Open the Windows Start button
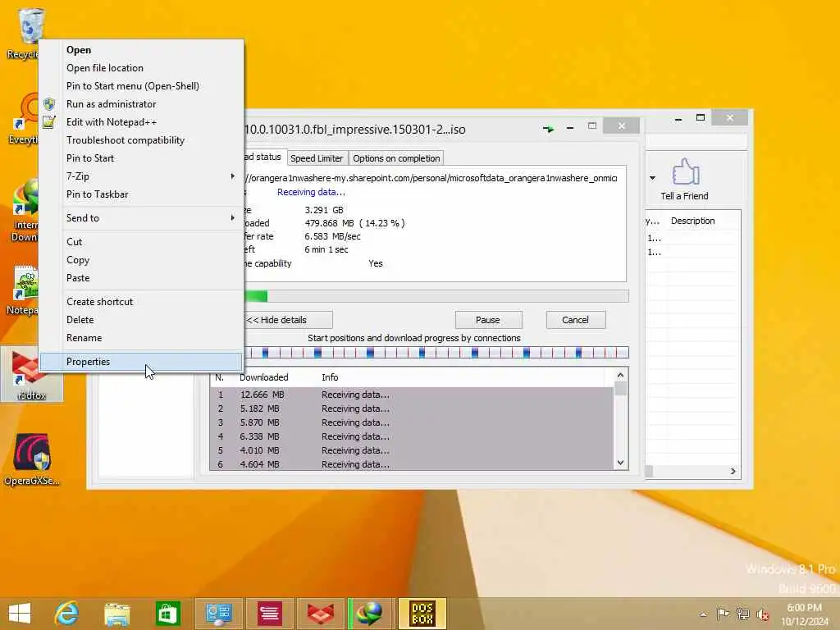This screenshot has width=840, height=630. tap(21, 613)
